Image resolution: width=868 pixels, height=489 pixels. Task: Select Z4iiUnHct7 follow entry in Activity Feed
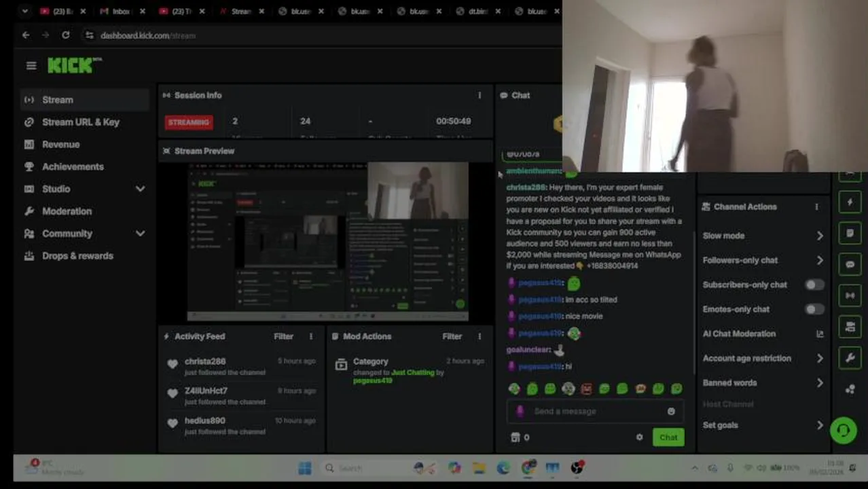pyautogui.click(x=241, y=395)
